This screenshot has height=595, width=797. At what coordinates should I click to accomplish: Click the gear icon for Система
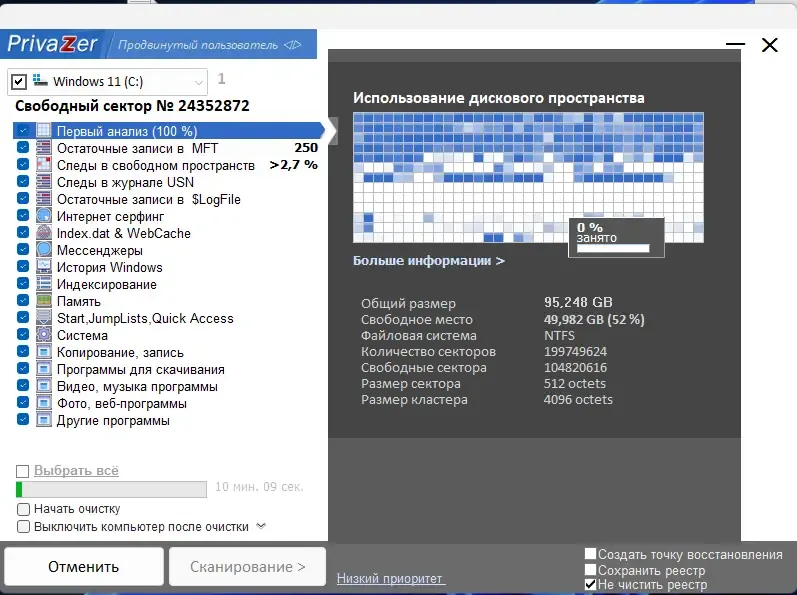[x=44, y=335]
